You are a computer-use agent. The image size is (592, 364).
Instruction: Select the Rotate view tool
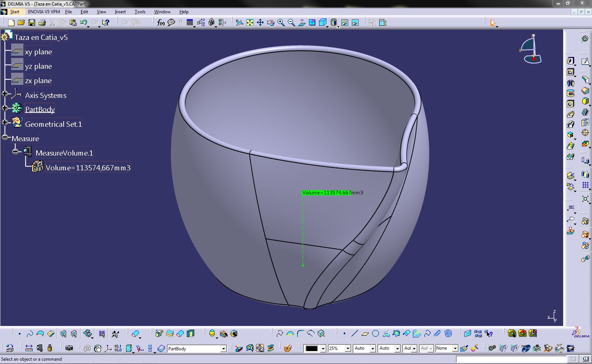pyautogui.click(x=270, y=23)
